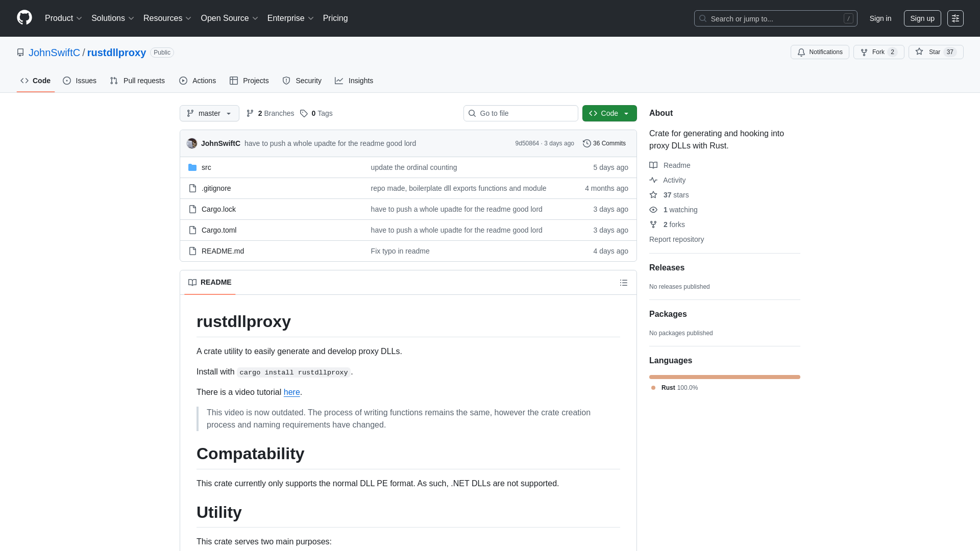Click the Cargo.toml file icon
The height and width of the screenshot is (551, 980).
click(x=192, y=230)
